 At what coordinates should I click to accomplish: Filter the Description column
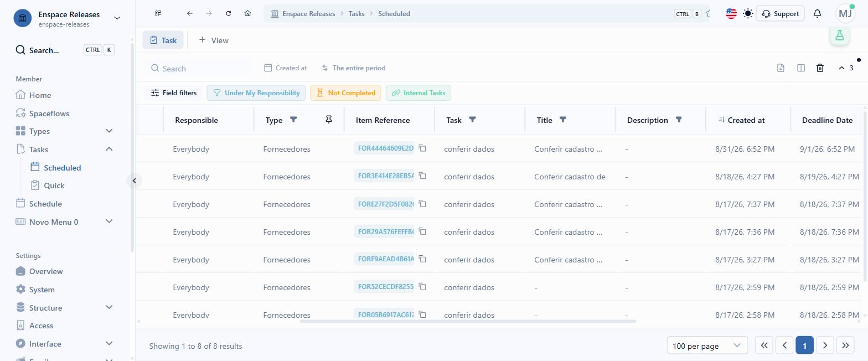(x=679, y=120)
